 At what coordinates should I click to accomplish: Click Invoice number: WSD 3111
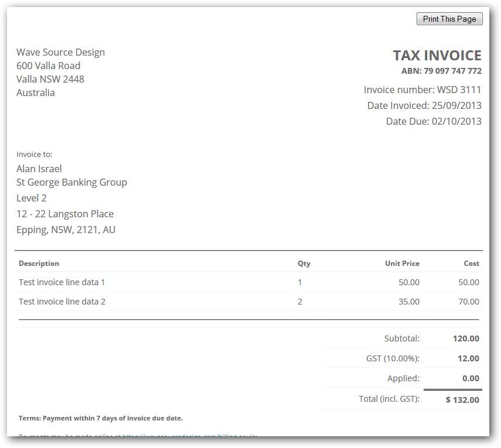click(422, 90)
